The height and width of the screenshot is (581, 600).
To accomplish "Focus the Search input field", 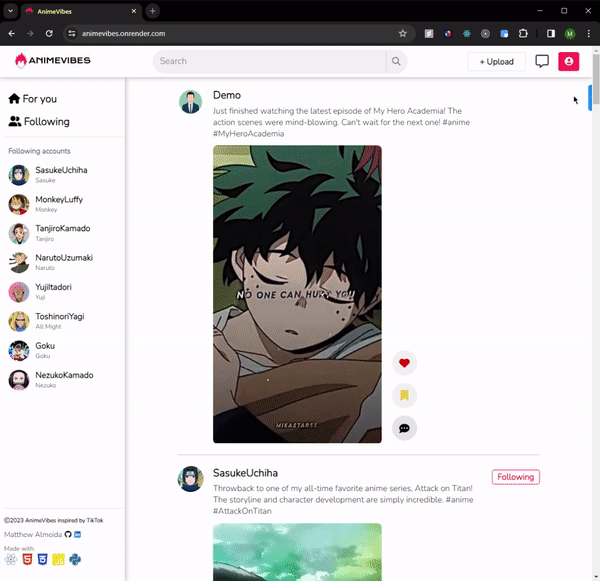I will point(270,61).
